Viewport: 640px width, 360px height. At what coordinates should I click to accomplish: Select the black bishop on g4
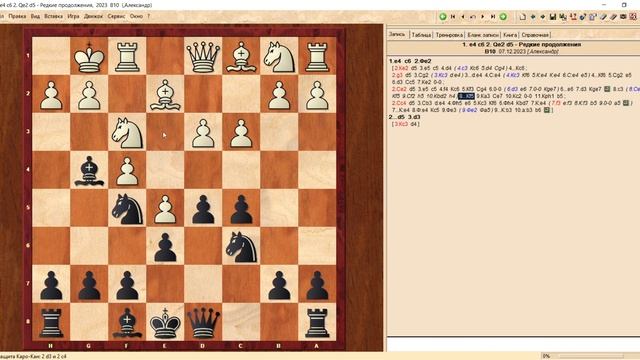pos(89,170)
